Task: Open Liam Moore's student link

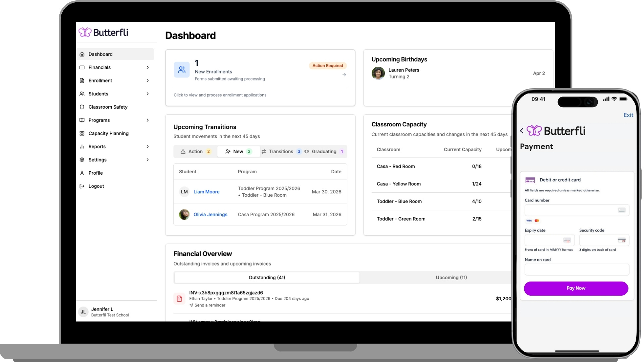Action: pyautogui.click(x=206, y=192)
